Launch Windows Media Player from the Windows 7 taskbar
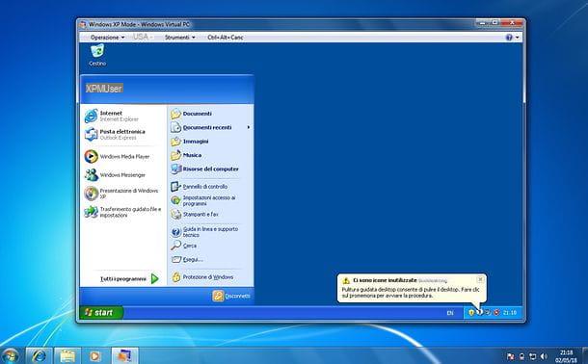This screenshot has height=364, width=588. point(95,355)
